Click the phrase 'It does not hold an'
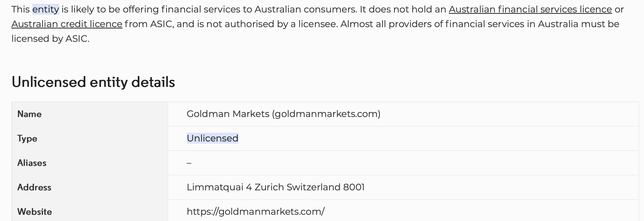The image size is (644, 221). tap(403, 10)
